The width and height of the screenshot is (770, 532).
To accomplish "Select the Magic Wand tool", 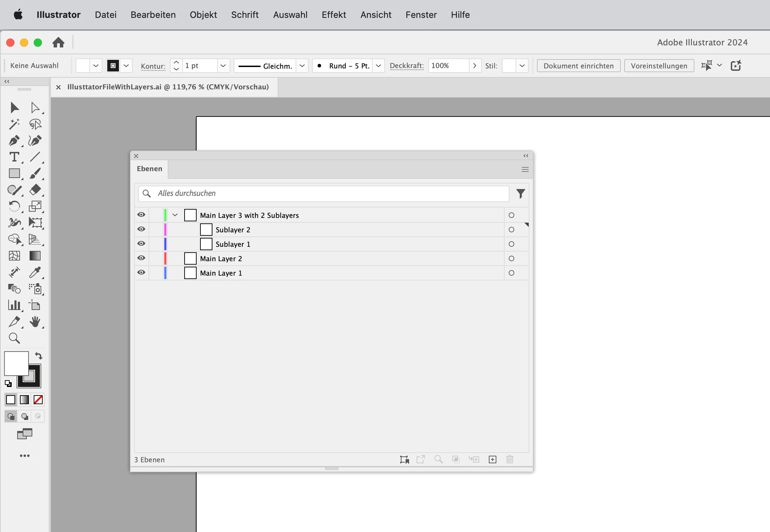I will point(14,124).
